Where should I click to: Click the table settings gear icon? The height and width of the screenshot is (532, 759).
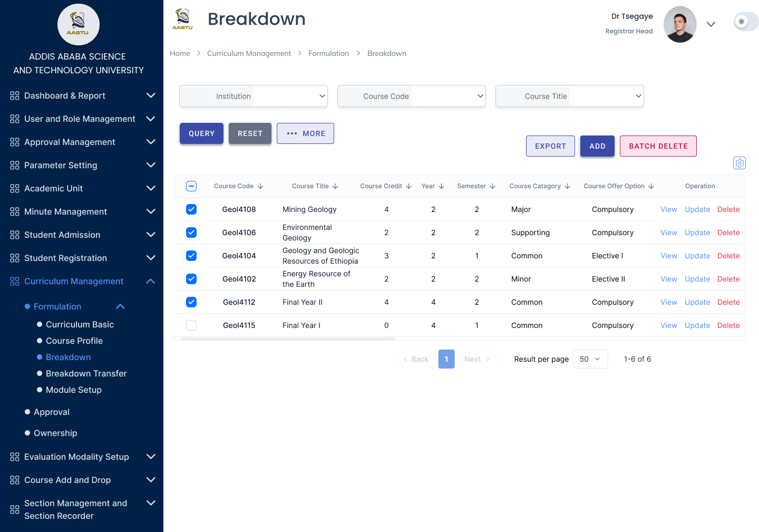pyautogui.click(x=739, y=163)
